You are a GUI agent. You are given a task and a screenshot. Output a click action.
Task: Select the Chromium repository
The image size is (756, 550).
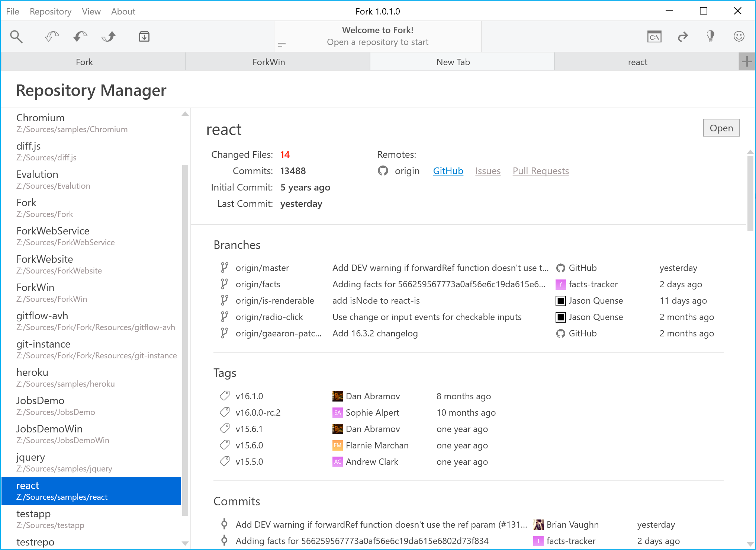click(91, 123)
